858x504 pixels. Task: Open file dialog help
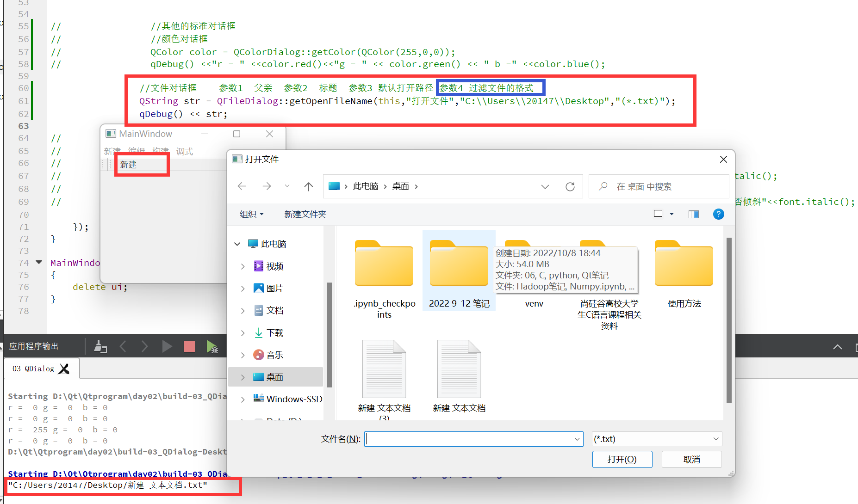[718, 214]
